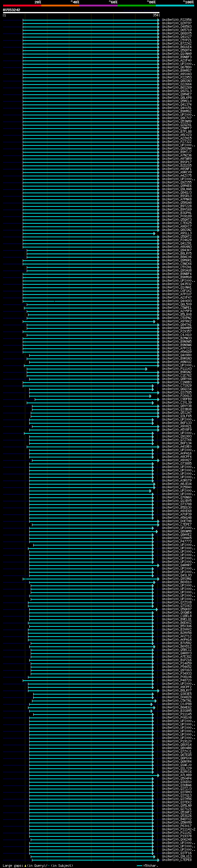Select UniRef100_B7ZZ42 label
The image size is (197, 868).
click(176, 43)
